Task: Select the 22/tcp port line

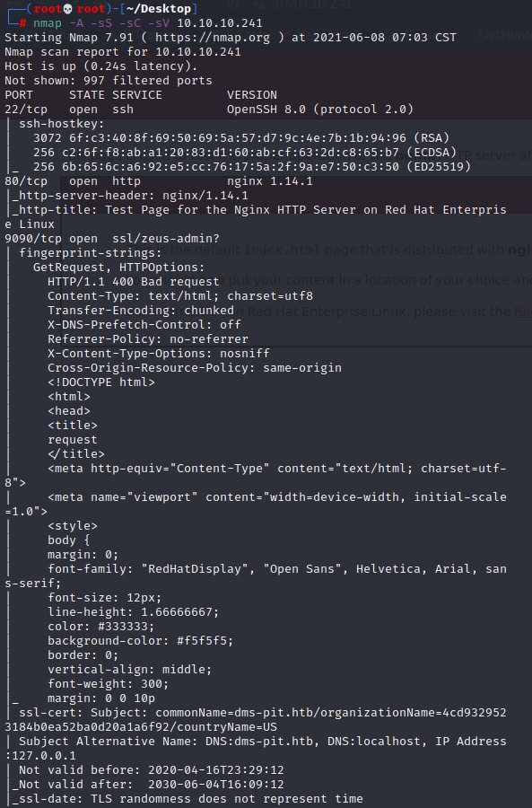Action: pyautogui.click(x=209, y=110)
